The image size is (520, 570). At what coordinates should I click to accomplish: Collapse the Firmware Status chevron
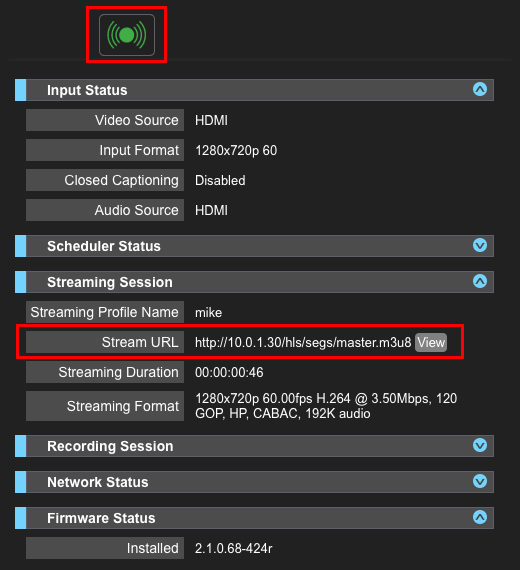click(480, 517)
